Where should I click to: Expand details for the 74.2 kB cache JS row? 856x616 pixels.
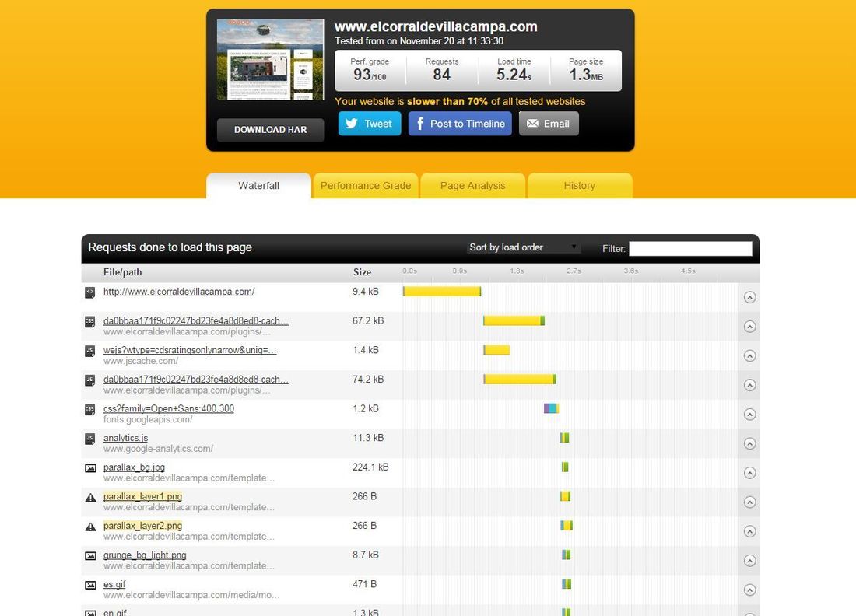(749, 385)
